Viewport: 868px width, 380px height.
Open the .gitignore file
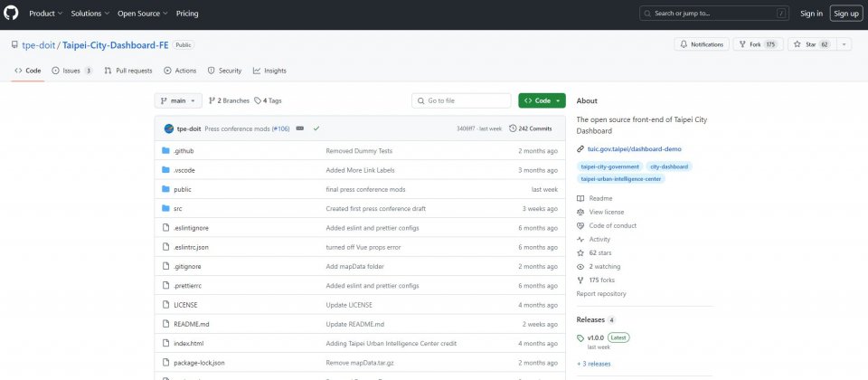pyautogui.click(x=187, y=266)
